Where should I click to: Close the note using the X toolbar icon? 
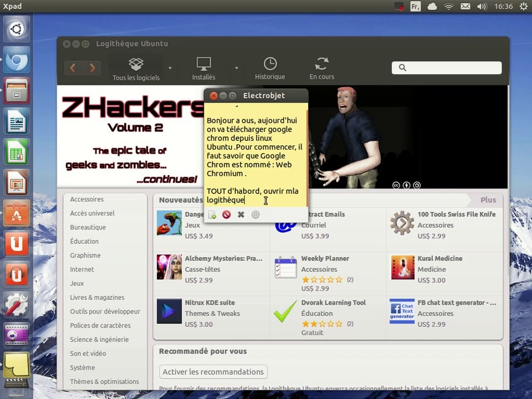241,214
